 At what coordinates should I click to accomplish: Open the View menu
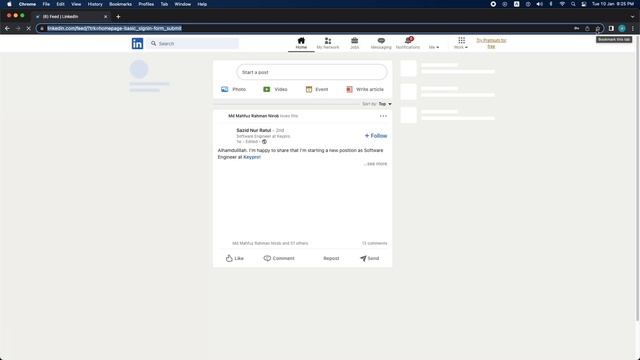[76, 4]
